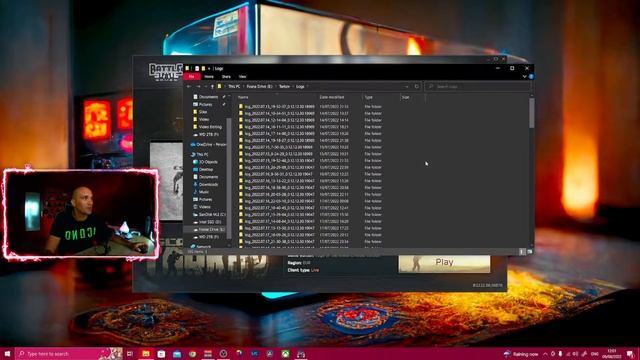640x360 pixels.
Task: Open Explorer Help via the blue question icon
Action: 531,76
